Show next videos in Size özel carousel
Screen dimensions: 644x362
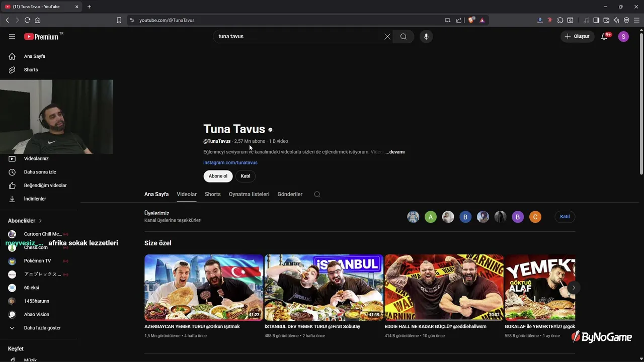574,288
